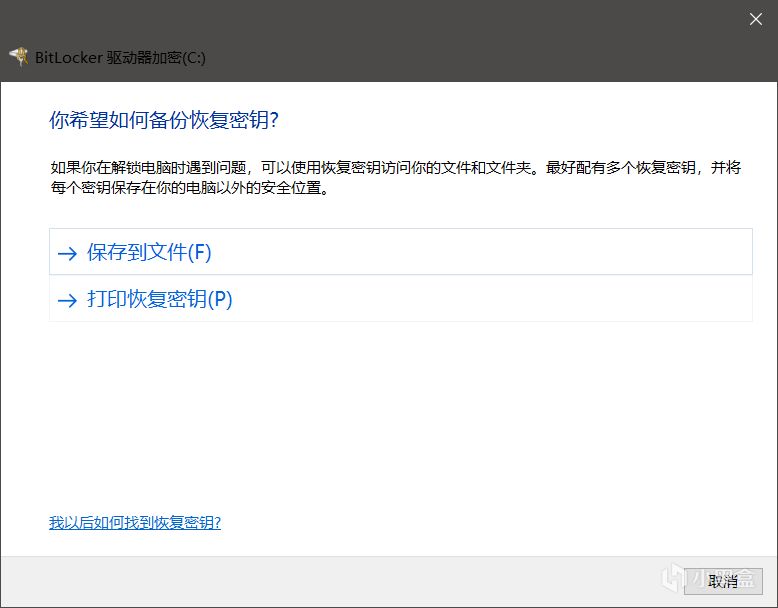Choose the 保存到文件(F) option
This screenshot has width=778, height=608.
[x=400, y=252]
